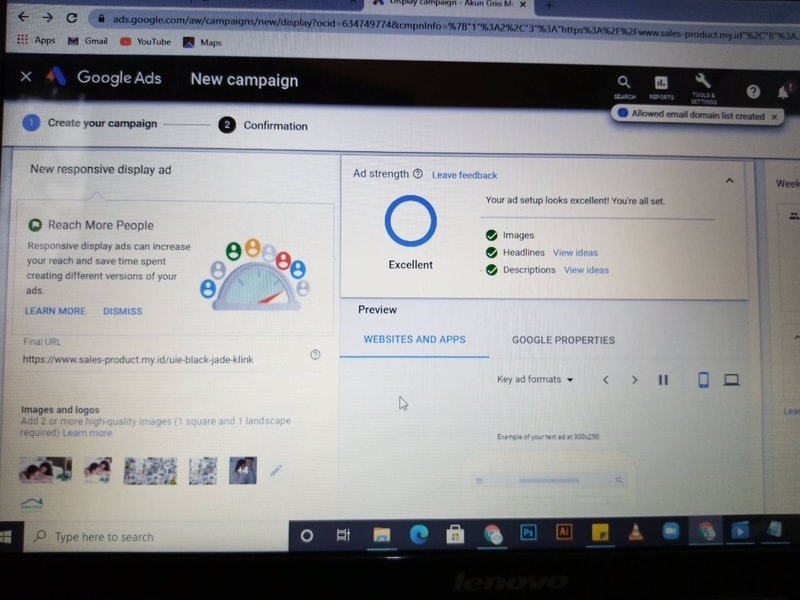Dismiss the Allowed email domain list notification

(774, 116)
